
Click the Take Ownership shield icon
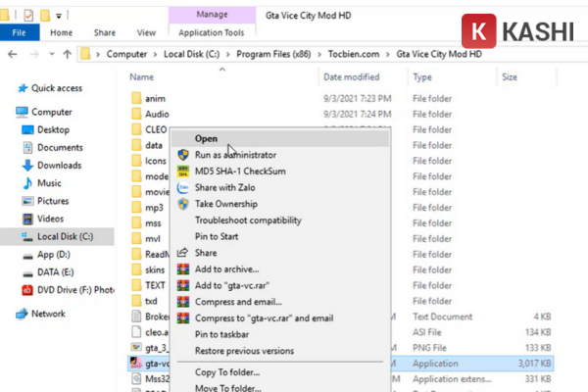182,204
